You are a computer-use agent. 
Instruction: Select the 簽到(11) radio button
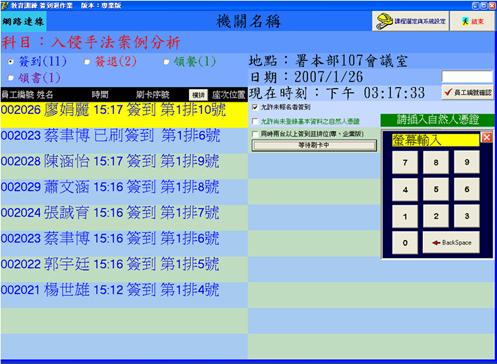11,62
